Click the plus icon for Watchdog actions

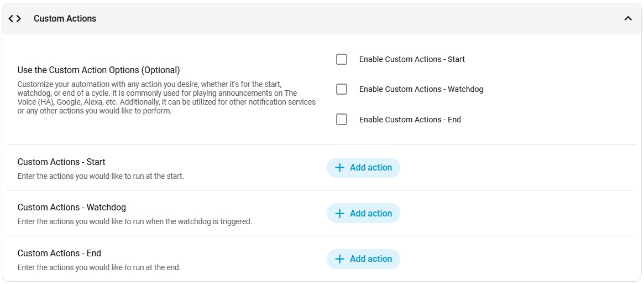tap(340, 214)
